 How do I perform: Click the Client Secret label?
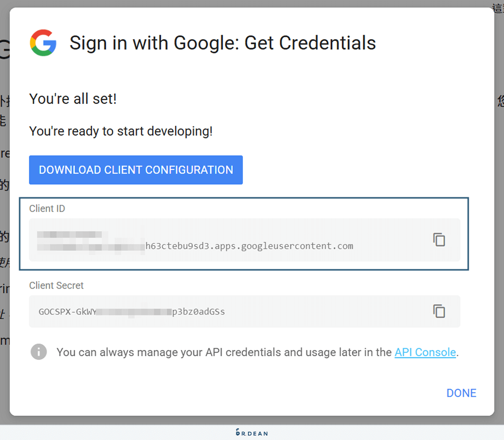56,285
